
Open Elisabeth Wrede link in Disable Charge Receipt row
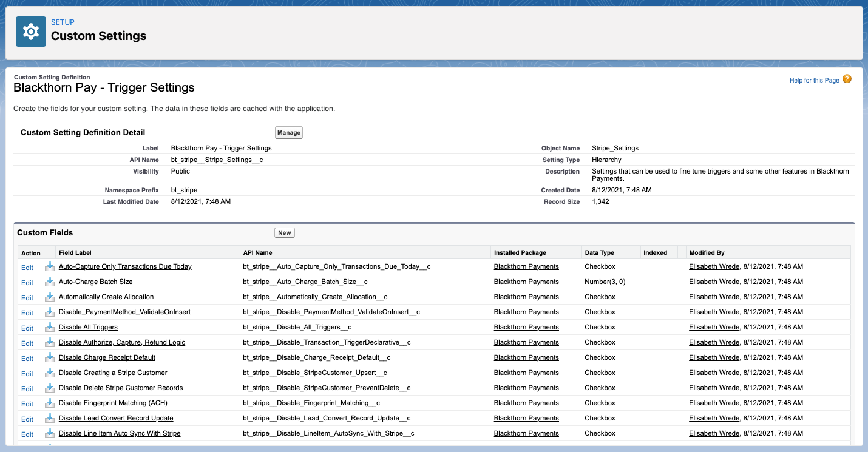[x=714, y=357]
